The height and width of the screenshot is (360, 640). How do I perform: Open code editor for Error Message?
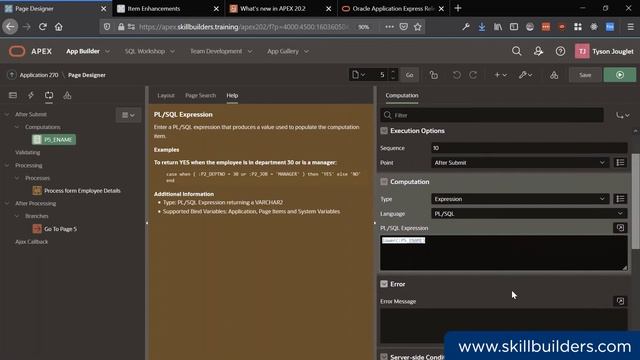(x=620, y=301)
